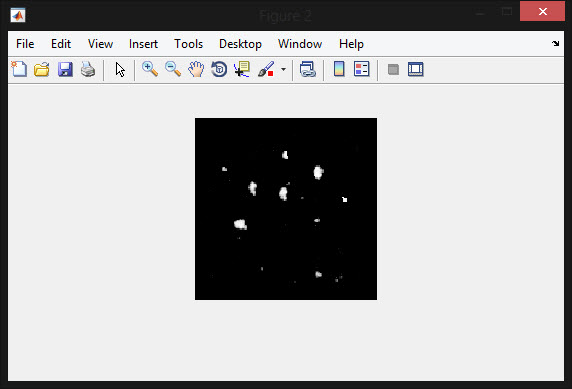This screenshot has height=389, width=572.
Task: Open the Desktop menu
Action: (x=240, y=44)
